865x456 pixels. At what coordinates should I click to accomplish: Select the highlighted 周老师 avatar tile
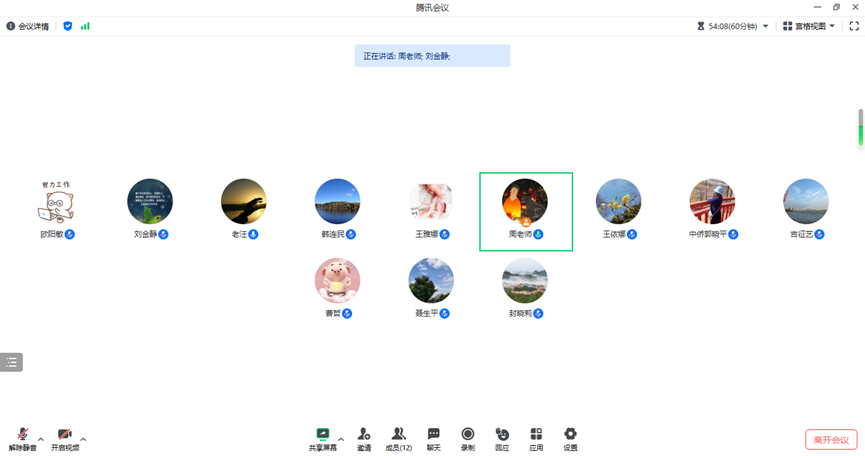[x=526, y=212]
